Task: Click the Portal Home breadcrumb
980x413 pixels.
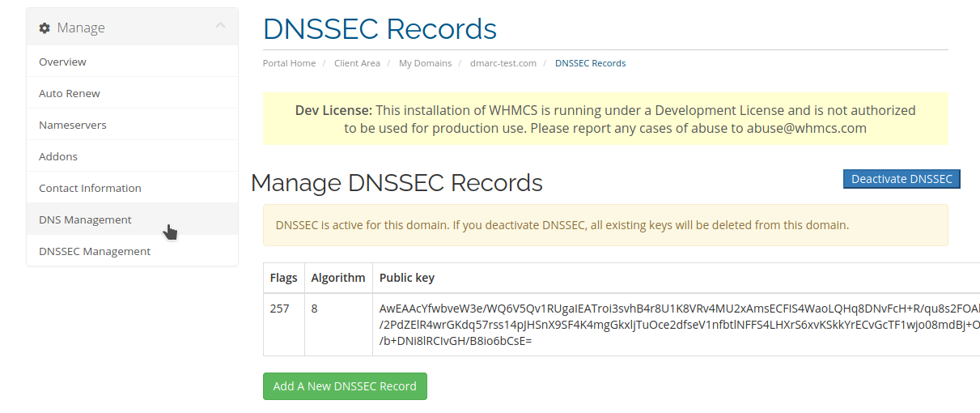Action: pyautogui.click(x=289, y=63)
